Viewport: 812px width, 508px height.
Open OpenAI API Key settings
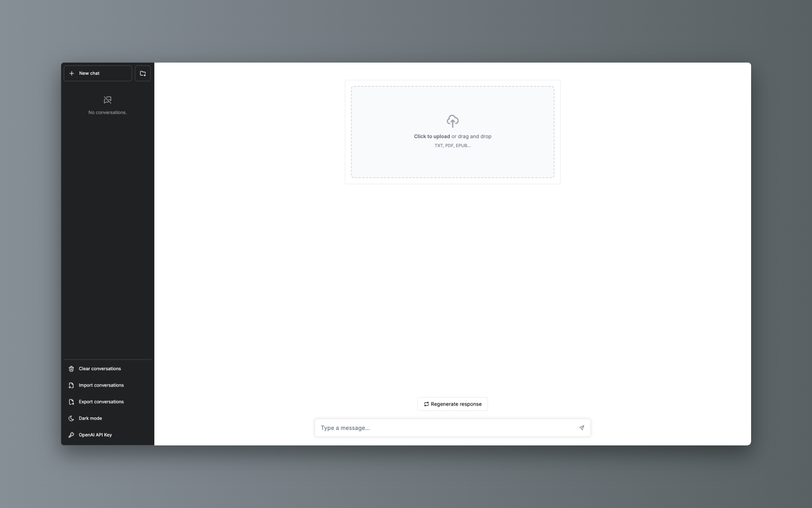pos(95,434)
